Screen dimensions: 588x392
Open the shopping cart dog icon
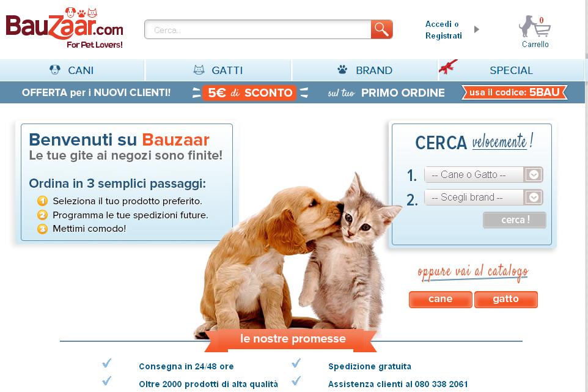point(535,26)
